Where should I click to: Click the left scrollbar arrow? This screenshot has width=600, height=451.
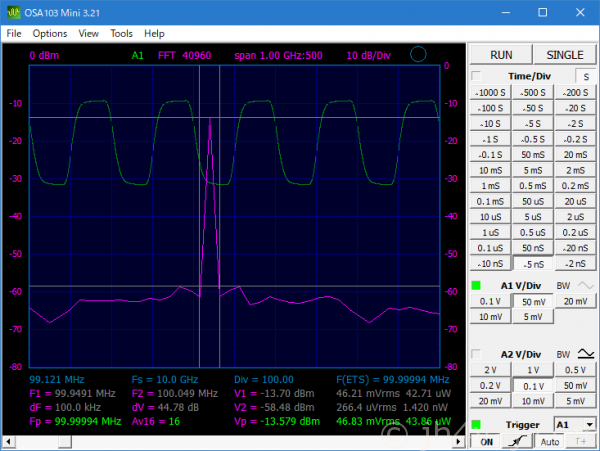(8, 441)
